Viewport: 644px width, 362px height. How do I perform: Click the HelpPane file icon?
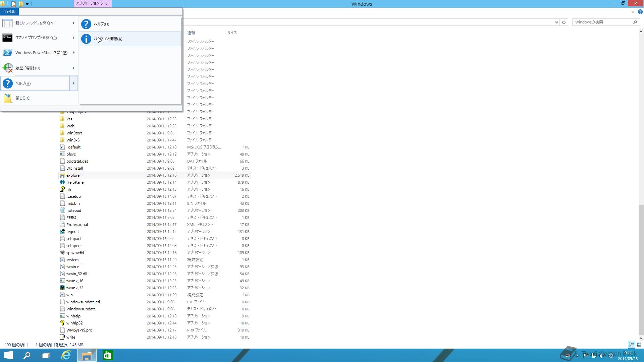pyautogui.click(x=62, y=182)
